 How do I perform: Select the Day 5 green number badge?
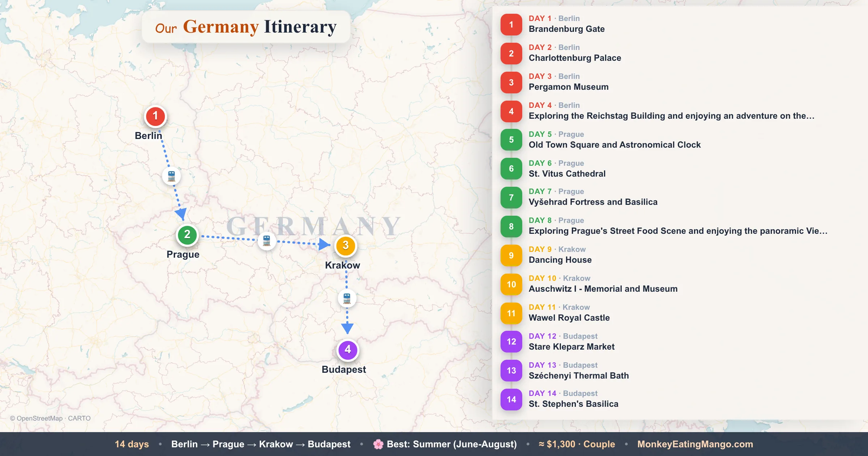[x=511, y=140]
